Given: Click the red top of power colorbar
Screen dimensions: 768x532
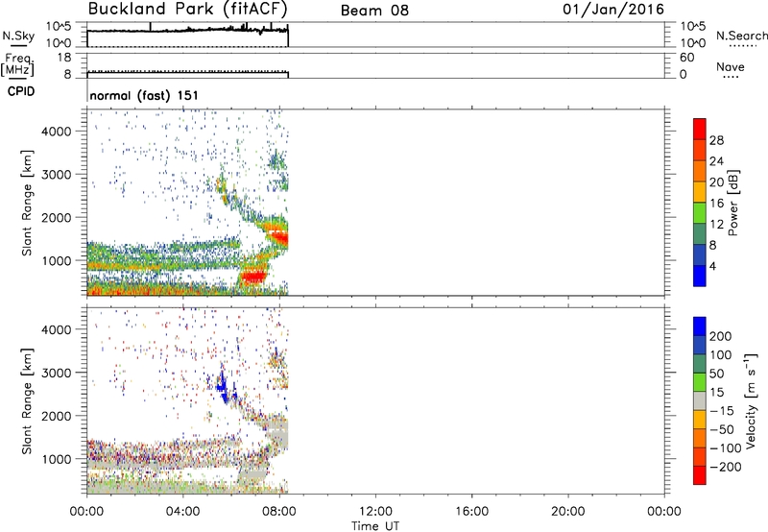Looking at the screenshot, I should 700,129.
